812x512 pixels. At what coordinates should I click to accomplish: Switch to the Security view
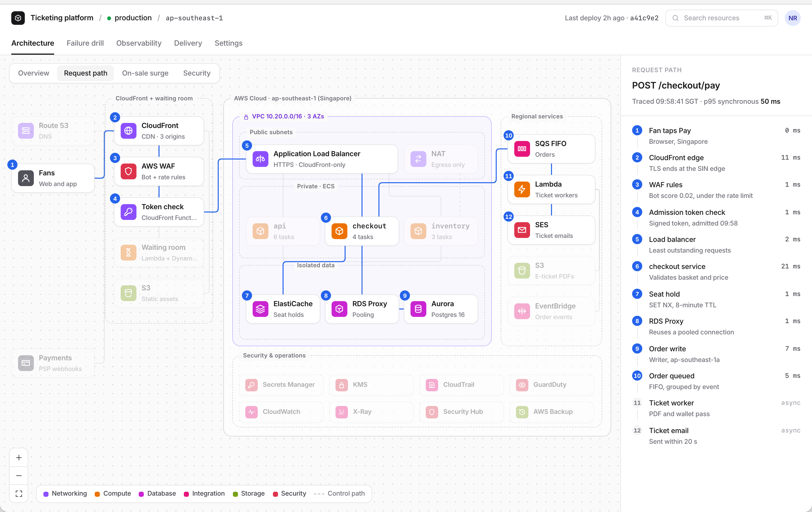(197, 73)
